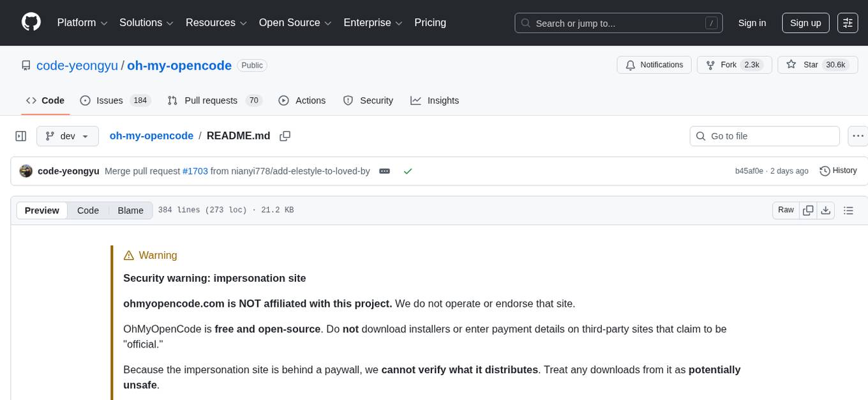Viewport: 868px width, 400px height.
Task: Click the green commit status check icon
Action: click(408, 171)
